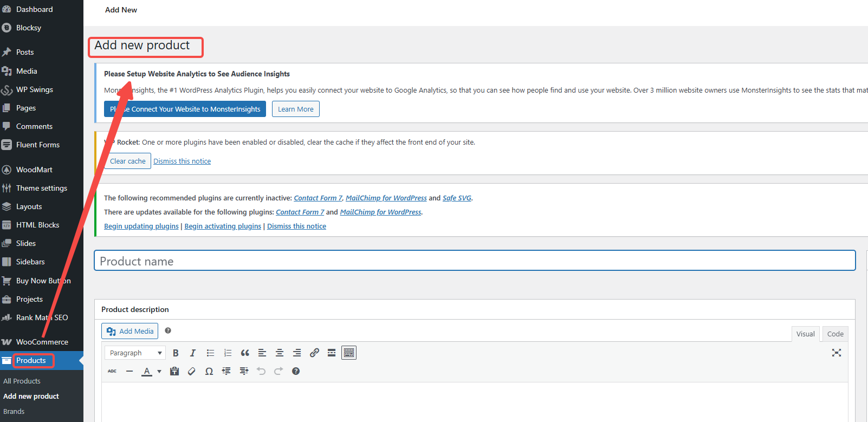Apply strikethrough formatting
Viewport: 868px width, 422px height.
[x=112, y=371]
